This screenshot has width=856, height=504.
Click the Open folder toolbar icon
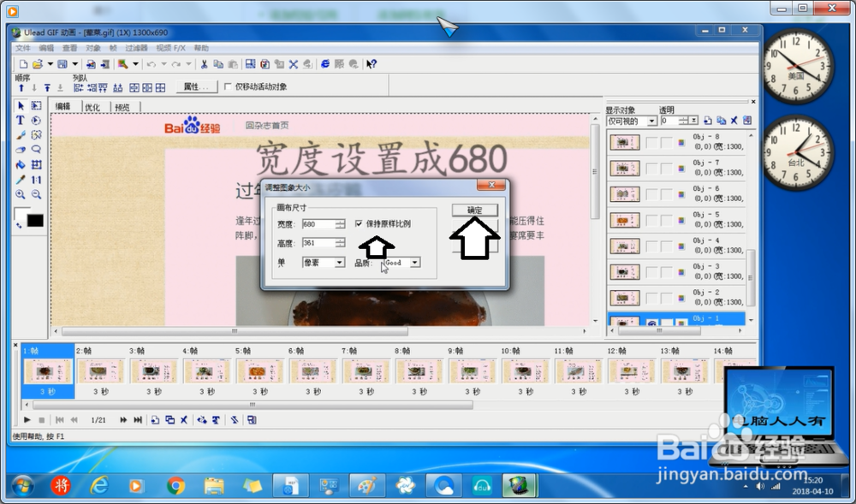point(37,64)
